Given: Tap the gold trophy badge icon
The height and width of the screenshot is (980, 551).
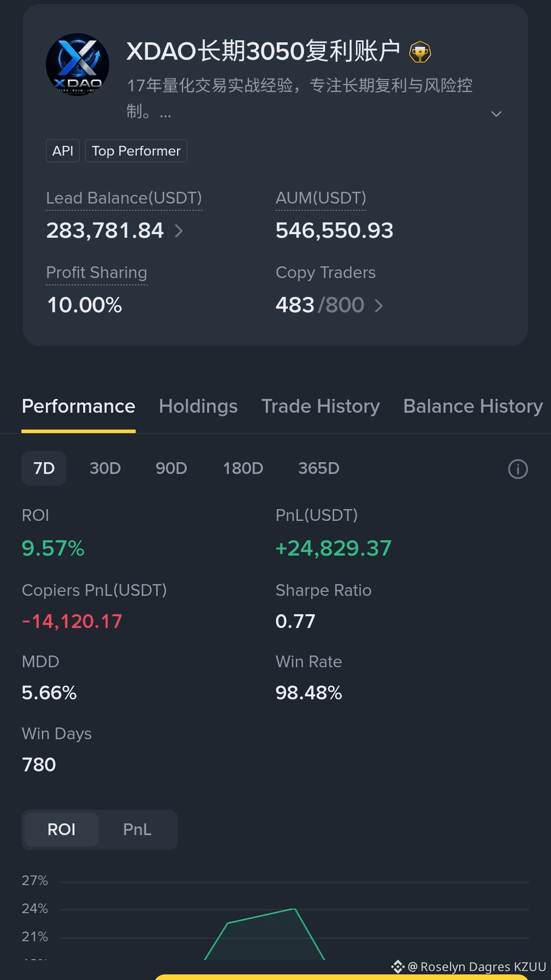Looking at the screenshot, I should click(420, 52).
